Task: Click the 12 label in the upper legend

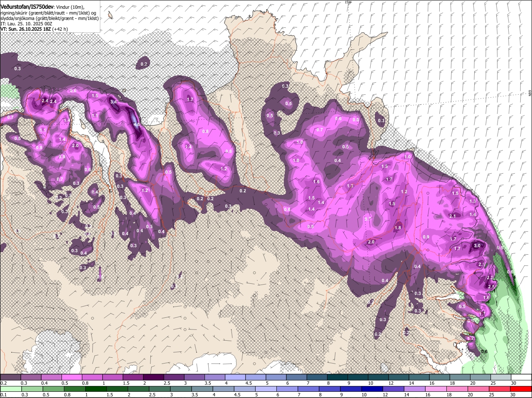Action: click(x=391, y=383)
